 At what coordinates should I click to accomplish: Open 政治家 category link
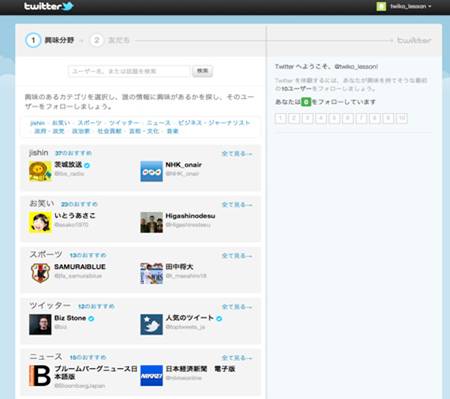coord(81,131)
